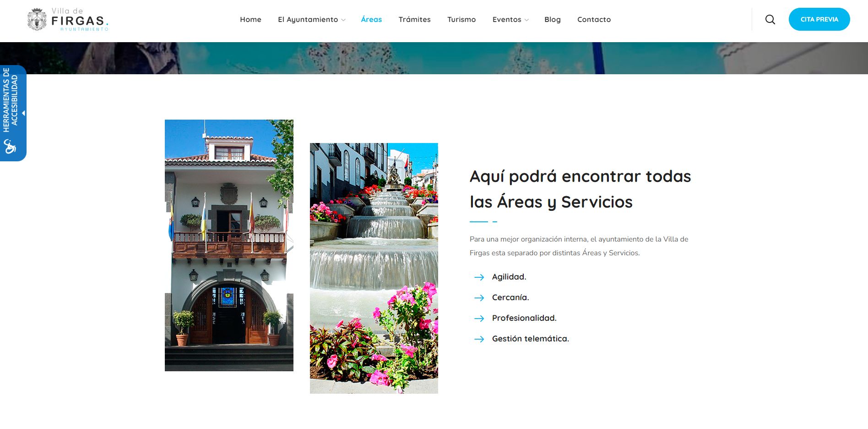Click the paragraph starting 'Para una mejor organización interna'
Screen dimensions: 868x429
point(579,246)
